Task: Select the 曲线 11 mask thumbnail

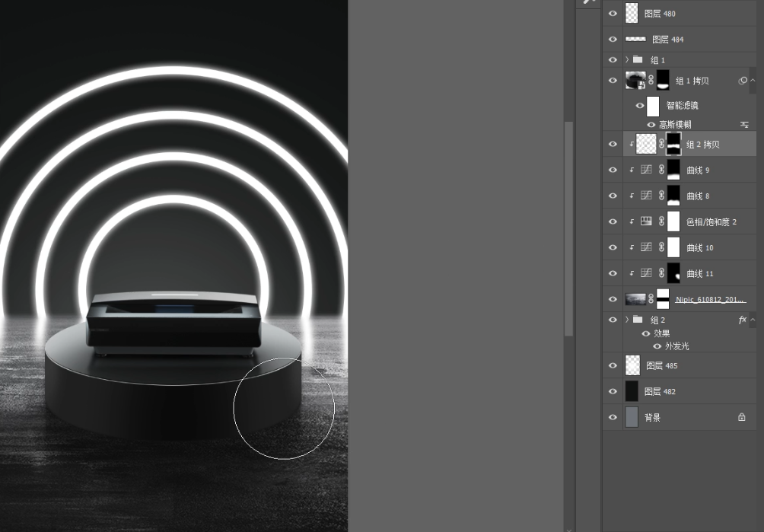Action: coord(673,272)
